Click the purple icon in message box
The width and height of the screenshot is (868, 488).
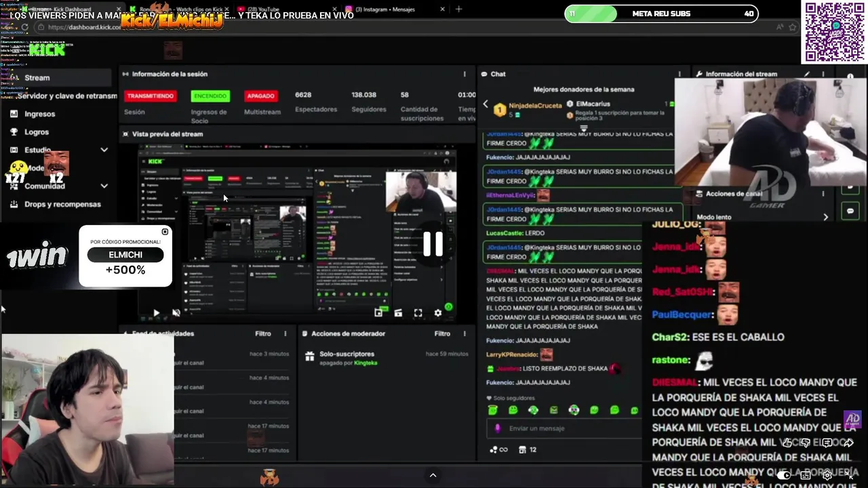click(497, 428)
